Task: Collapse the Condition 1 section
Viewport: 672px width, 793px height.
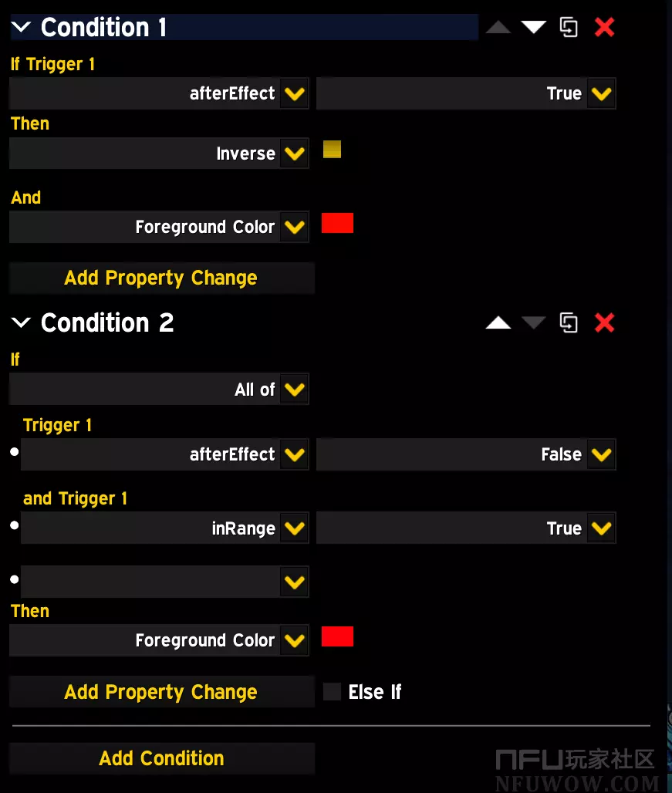Action: click(21, 28)
